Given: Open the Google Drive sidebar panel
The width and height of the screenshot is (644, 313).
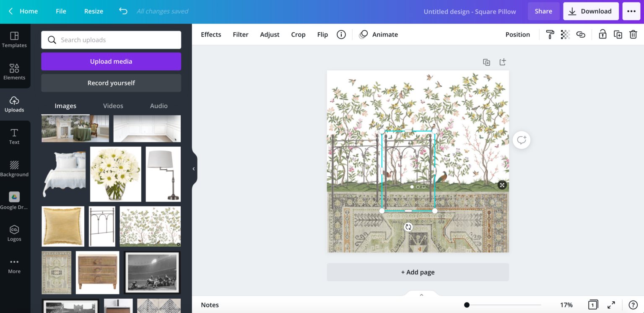Looking at the screenshot, I should tap(14, 201).
